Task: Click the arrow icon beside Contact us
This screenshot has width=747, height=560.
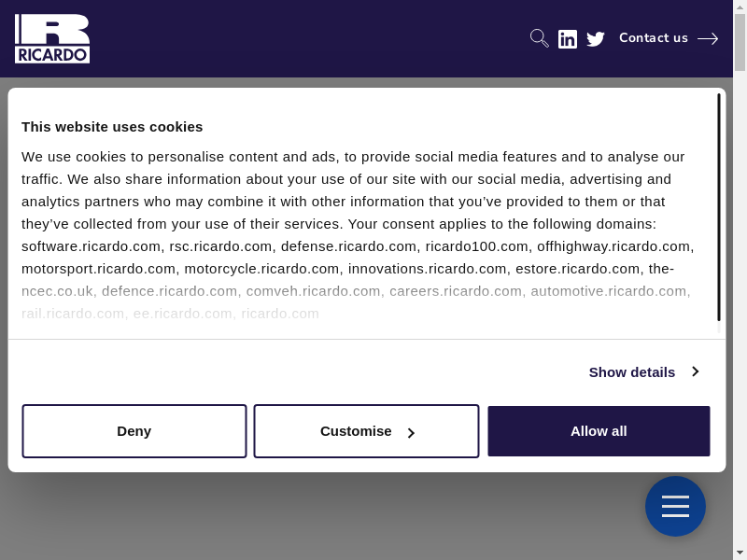Action: (708, 38)
